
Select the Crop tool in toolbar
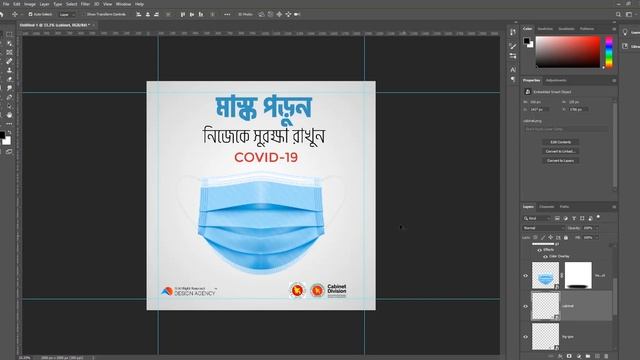point(0,52)
